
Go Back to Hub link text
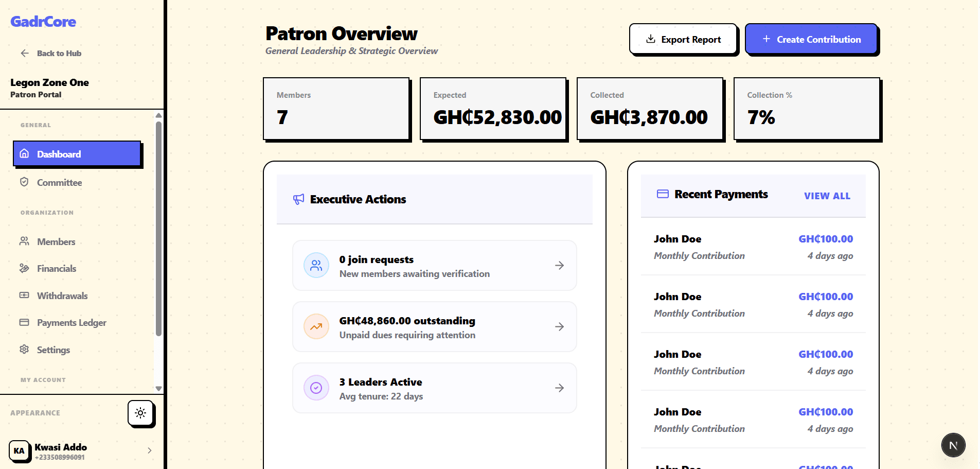(59, 53)
